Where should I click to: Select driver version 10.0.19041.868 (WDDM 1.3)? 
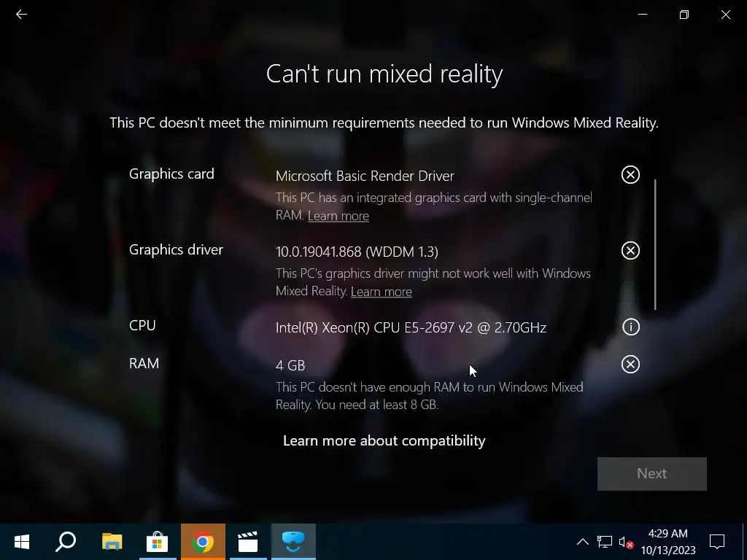357,252
